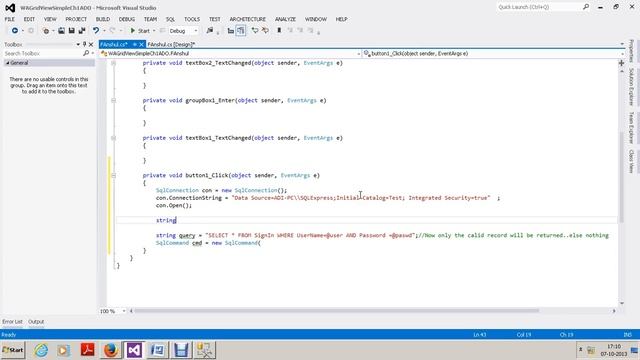Start debugging with the green Start button
Screen dimensions: 640x360
(x=140, y=31)
